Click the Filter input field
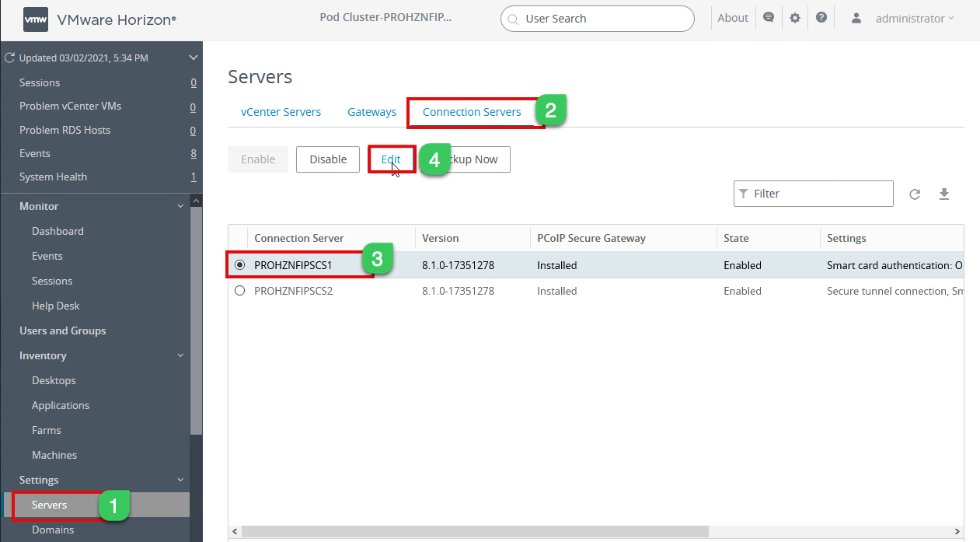 click(x=814, y=194)
